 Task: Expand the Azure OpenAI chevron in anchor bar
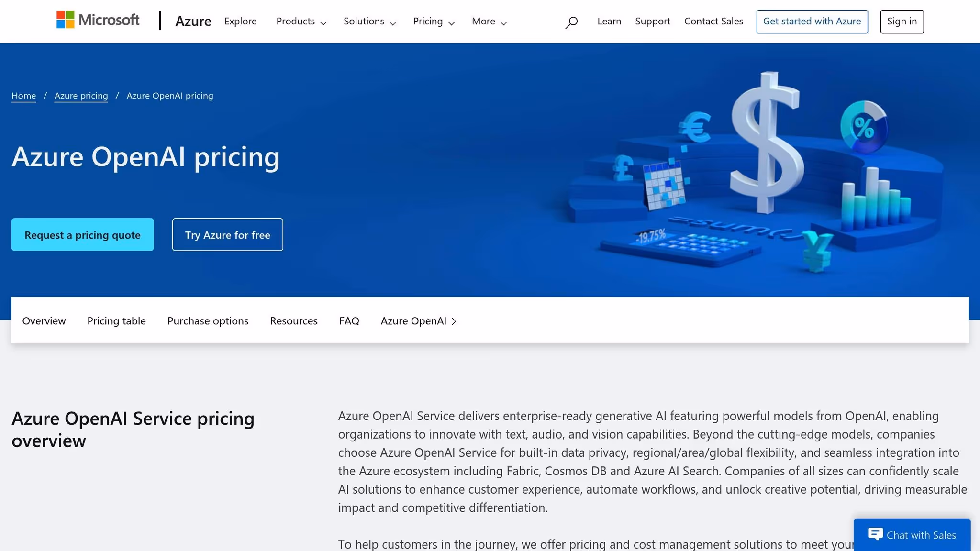pyautogui.click(x=454, y=321)
